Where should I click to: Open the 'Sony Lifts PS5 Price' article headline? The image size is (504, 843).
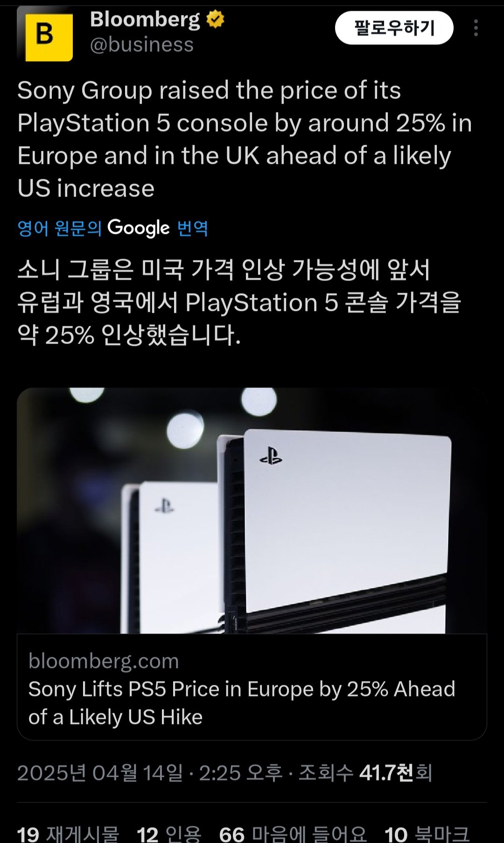tap(242, 703)
